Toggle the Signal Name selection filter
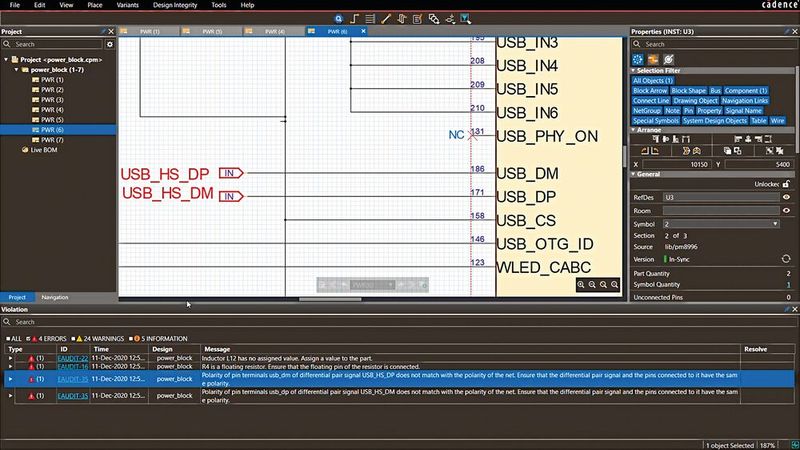 tap(743, 111)
